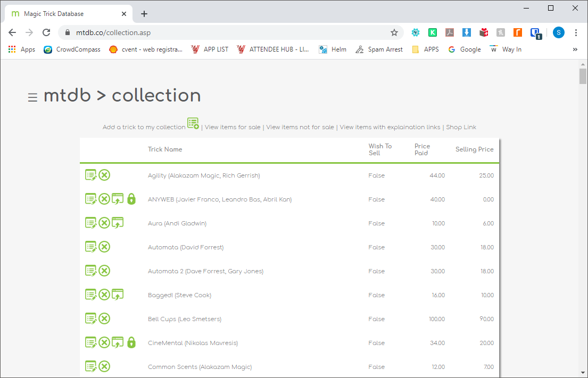The height and width of the screenshot is (378, 588).
Task: Edit the Agility trick entry
Action: tap(91, 175)
